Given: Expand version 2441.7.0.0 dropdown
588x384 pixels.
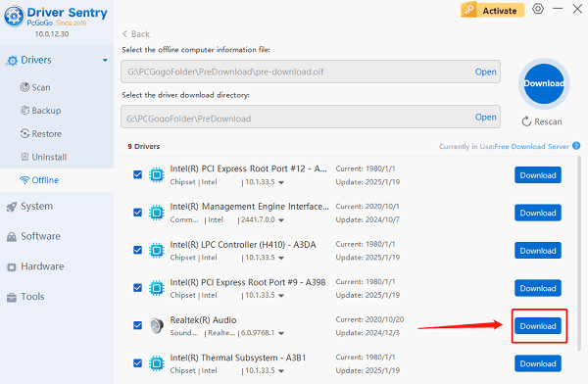Looking at the screenshot, I should [x=281, y=220].
